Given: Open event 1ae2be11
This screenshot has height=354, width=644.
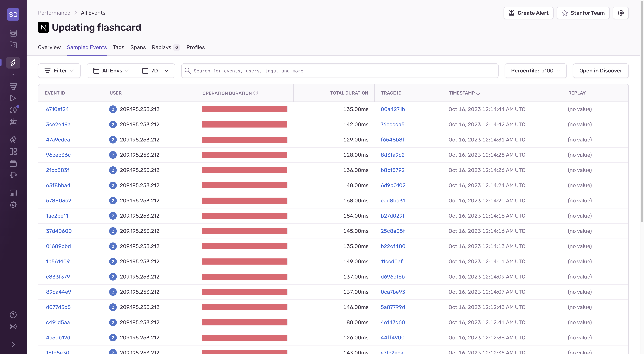Looking at the screenshot, I should [57, 216].
